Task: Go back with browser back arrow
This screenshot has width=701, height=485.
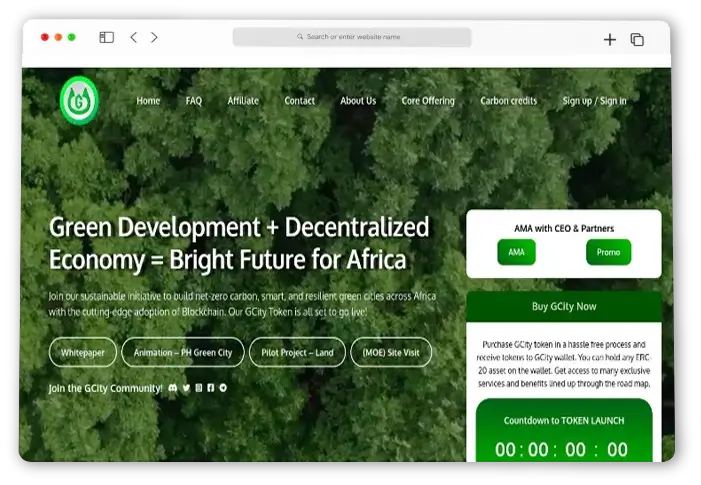Action: (134, 38)
